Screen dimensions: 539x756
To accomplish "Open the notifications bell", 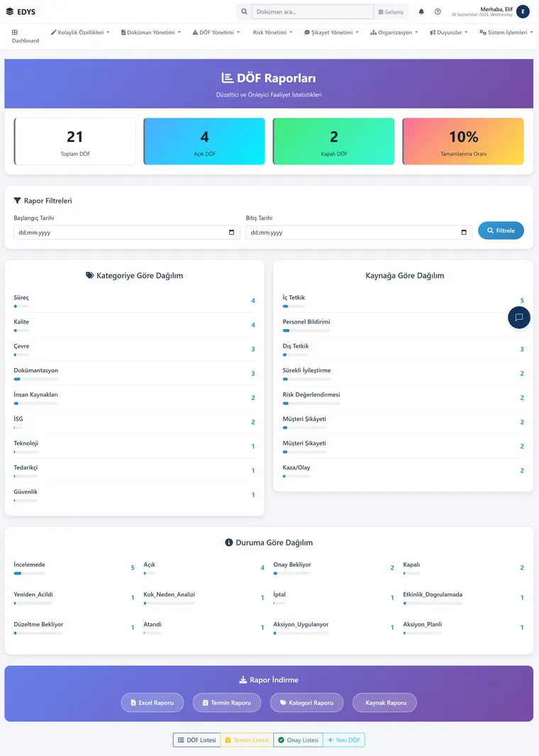I will tap(421, 11).
